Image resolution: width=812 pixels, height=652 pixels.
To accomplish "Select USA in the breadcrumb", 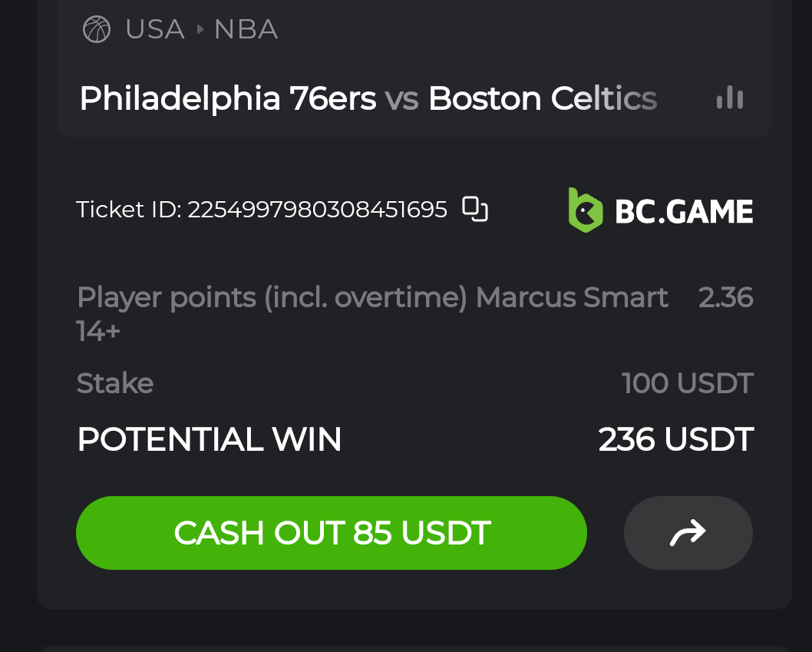I will point(154,29).
